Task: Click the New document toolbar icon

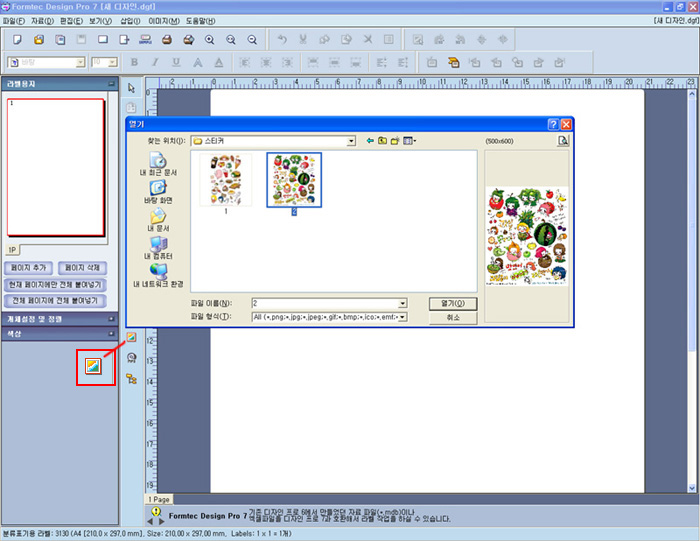Action: point(17,40)
